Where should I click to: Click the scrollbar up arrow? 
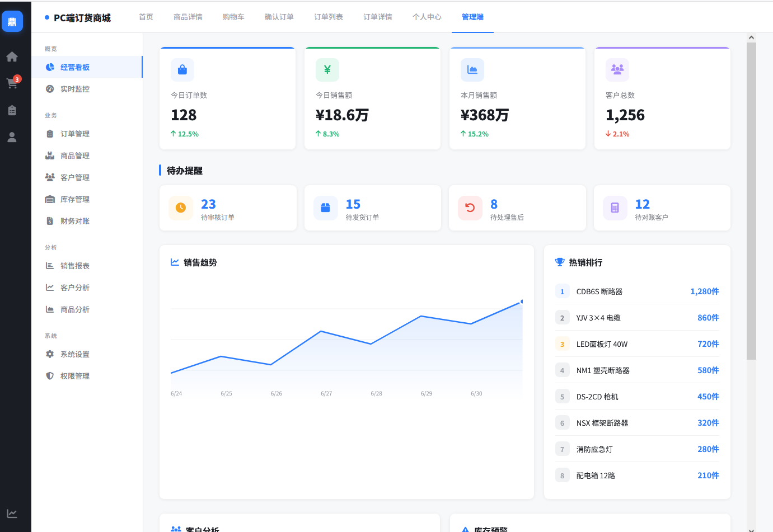tap(751, 37)
